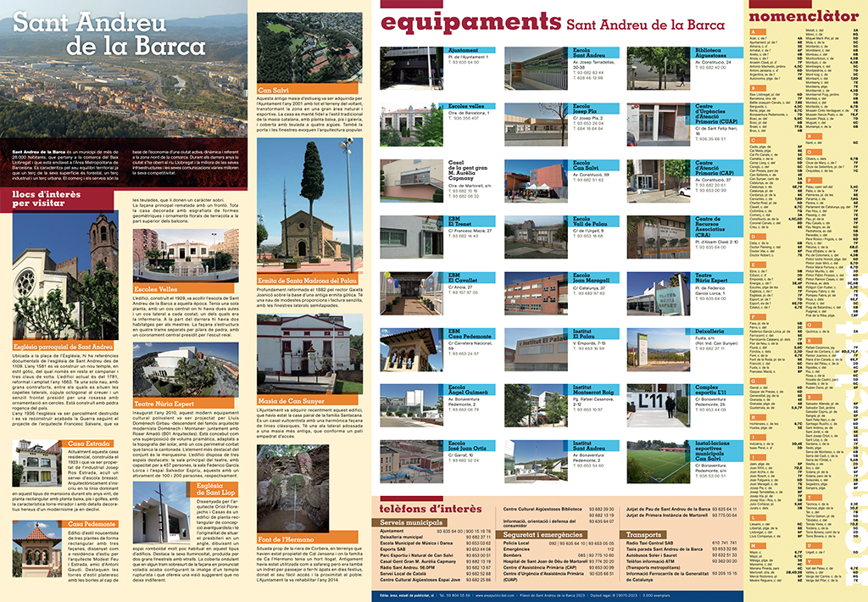Select the Masia de Can Sunyer photo
Screen dimensions: 868x602
[310, 354]
